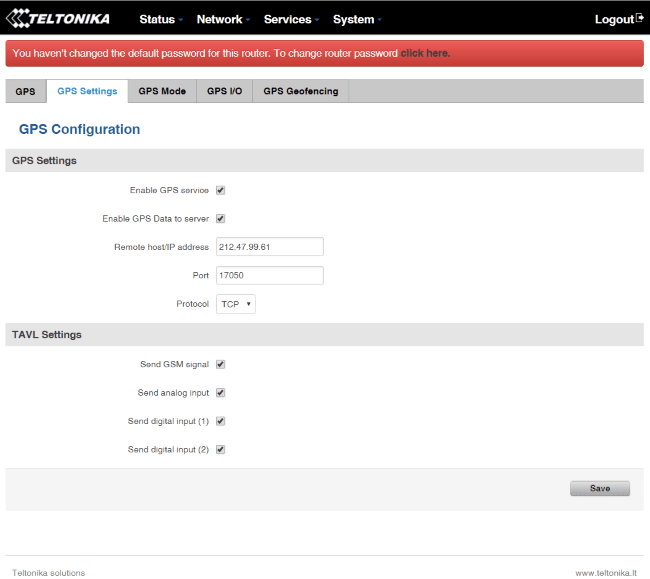The image size is (650, 579).
Task: Click the Remote host/IP address field
Action: tap(269, 247)
